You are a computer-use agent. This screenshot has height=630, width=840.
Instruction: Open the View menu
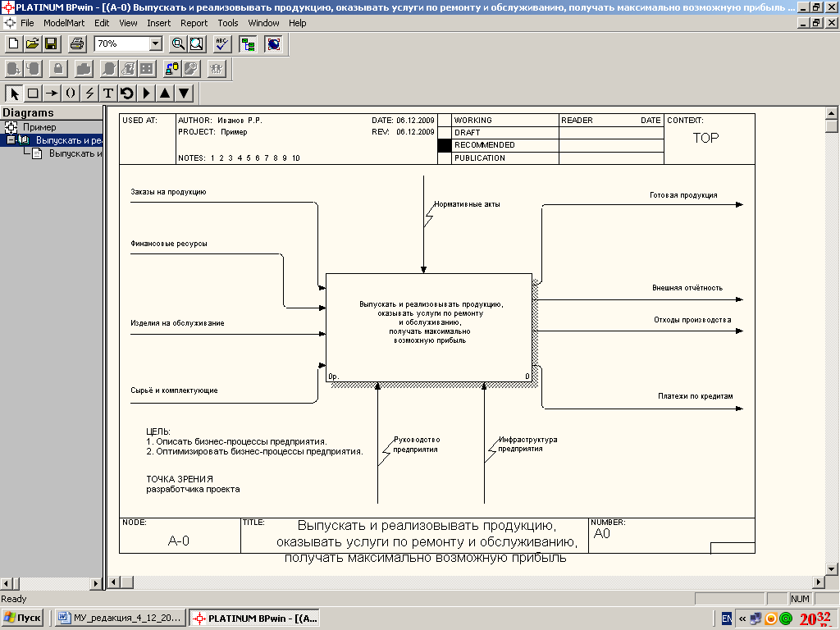point(128,23)
